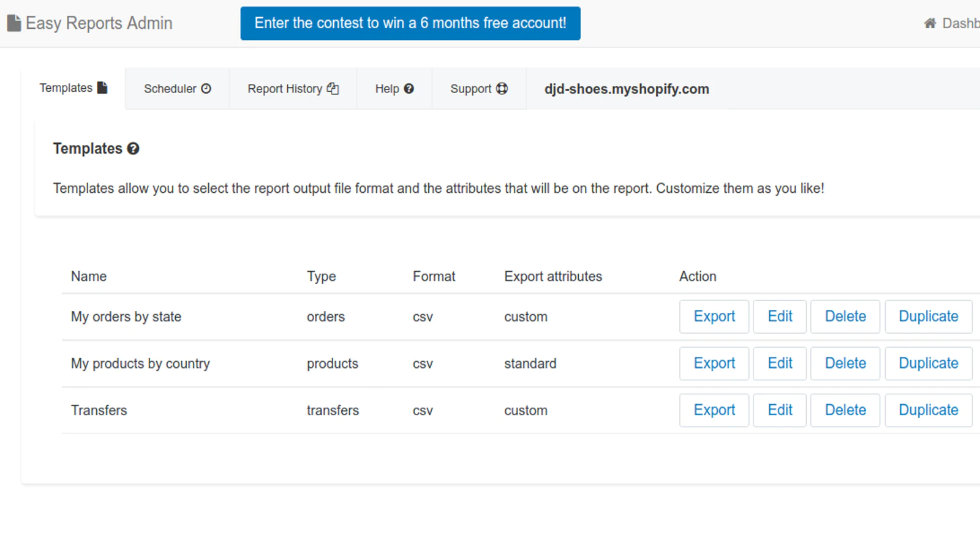
Task: Duplicate the My orders by state template
Action: point(929,317)
